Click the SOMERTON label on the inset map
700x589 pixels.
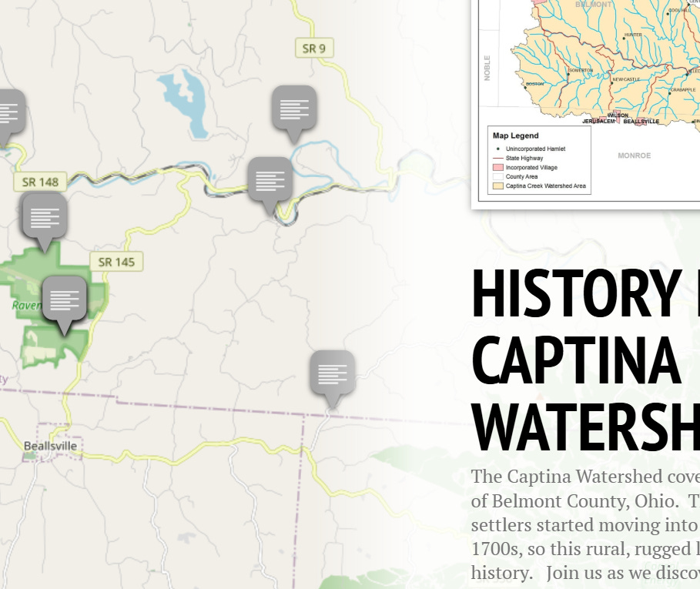(581, 71)
